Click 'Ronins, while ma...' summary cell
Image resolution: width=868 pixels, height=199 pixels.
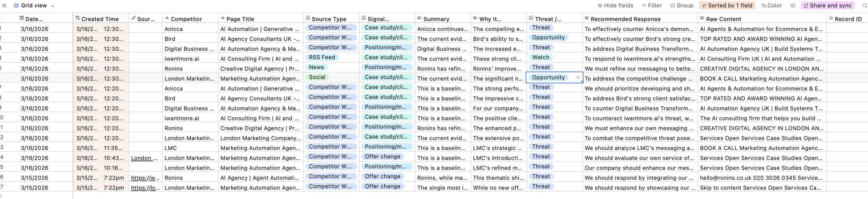pyautogui.click(x=443, y=178)
